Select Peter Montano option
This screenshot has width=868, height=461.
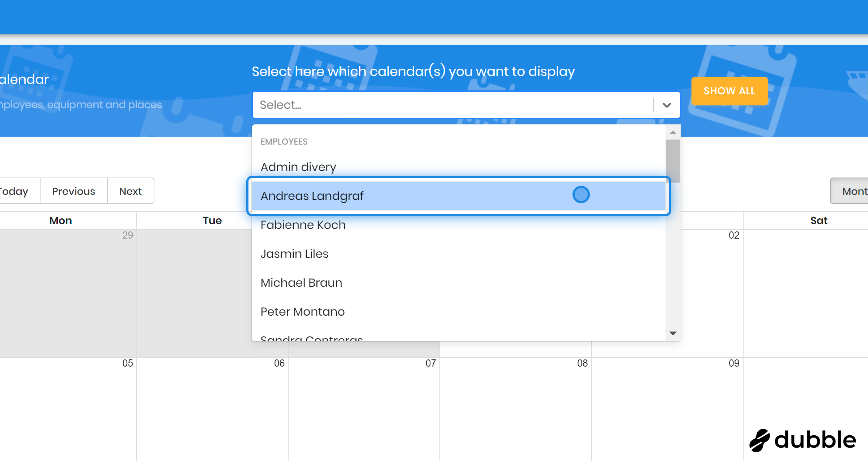click(x=459, y=311)
